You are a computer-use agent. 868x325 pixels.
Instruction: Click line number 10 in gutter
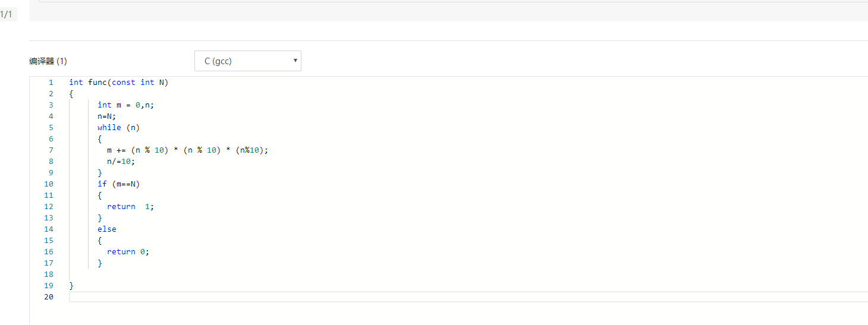[49, 184]
